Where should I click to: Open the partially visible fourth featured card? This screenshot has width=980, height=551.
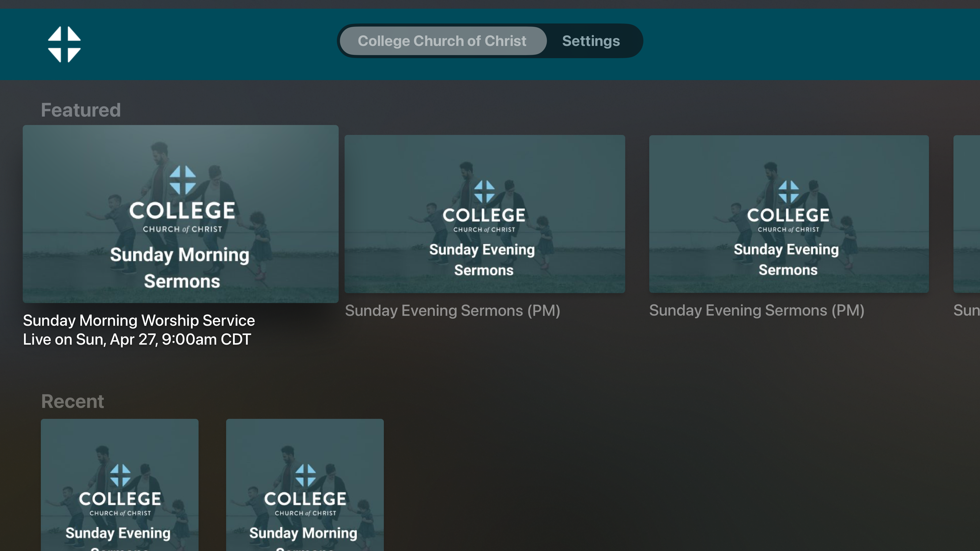967,214
